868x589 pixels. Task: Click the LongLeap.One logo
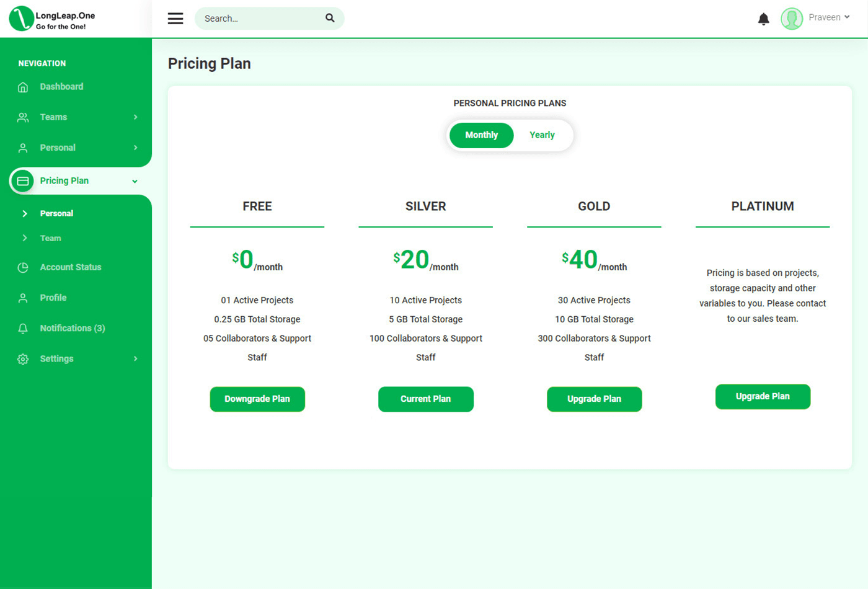pyautogui.click(x=52, y=19)
